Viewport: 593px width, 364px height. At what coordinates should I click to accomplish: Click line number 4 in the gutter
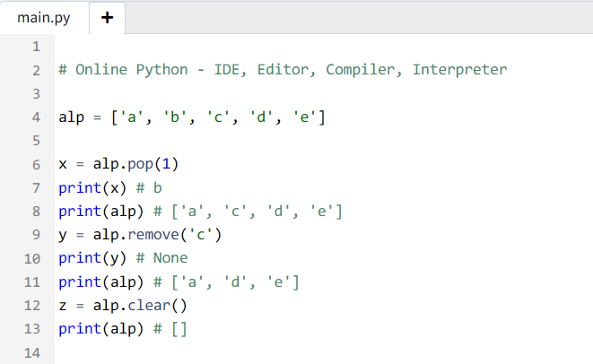point(36,117)
